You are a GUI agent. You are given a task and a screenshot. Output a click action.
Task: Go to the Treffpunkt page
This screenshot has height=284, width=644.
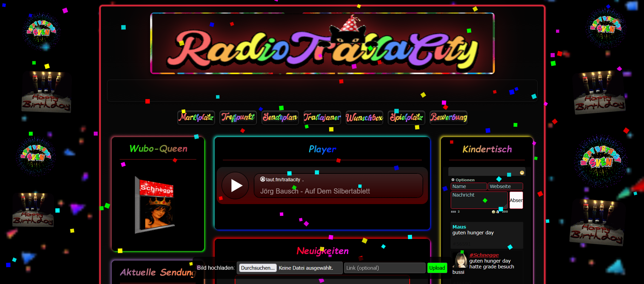[x=238, y=118]
